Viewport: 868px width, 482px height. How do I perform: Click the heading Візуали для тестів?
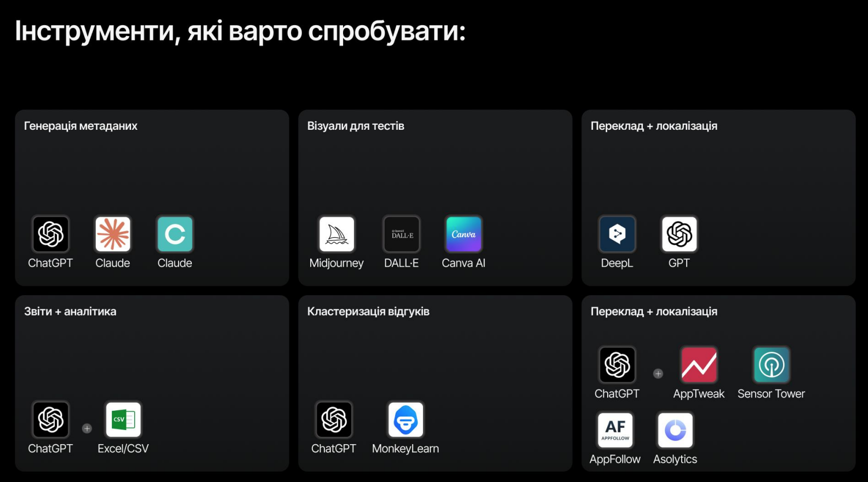point(356,126)
